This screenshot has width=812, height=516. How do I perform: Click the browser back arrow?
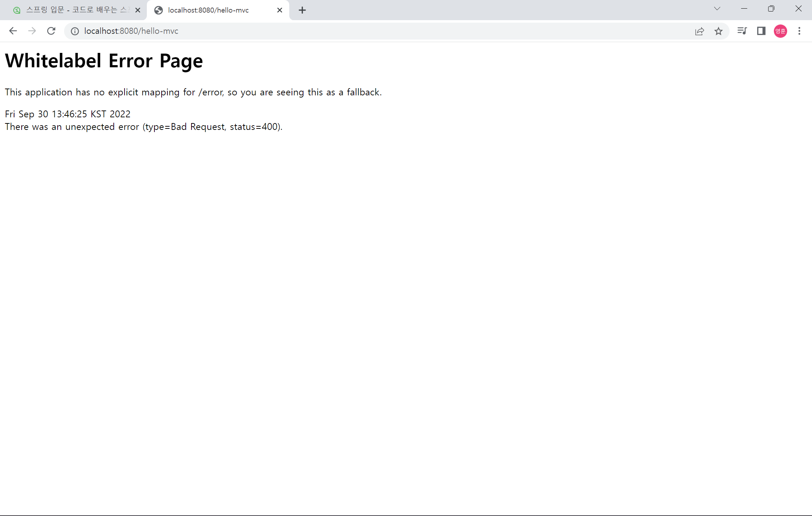click(13, 31)
